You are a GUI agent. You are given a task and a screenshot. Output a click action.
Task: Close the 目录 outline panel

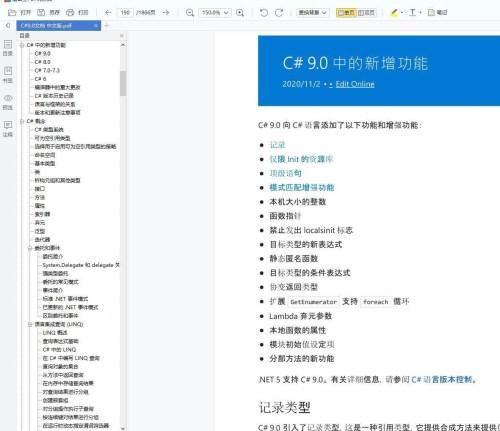pyautogui.click(x=122, y=35)
